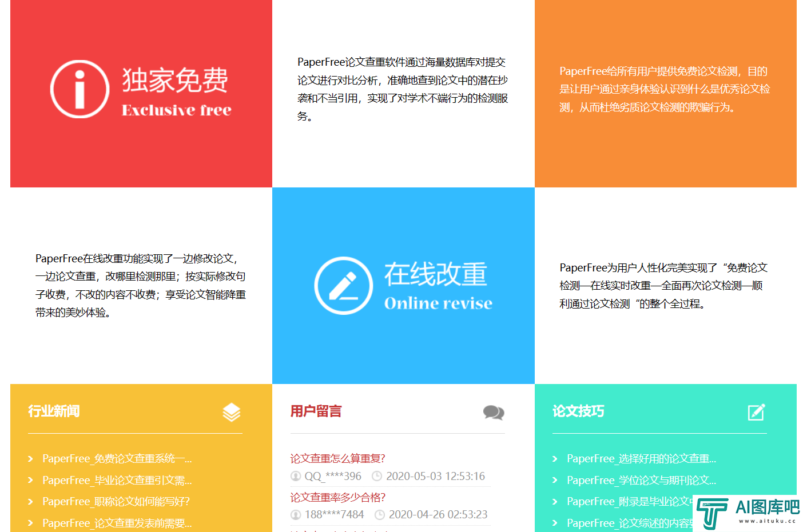Click chevron before PaperFree_附录是毕业论文
Screen dimensions: 807x532
coord(555,502)
